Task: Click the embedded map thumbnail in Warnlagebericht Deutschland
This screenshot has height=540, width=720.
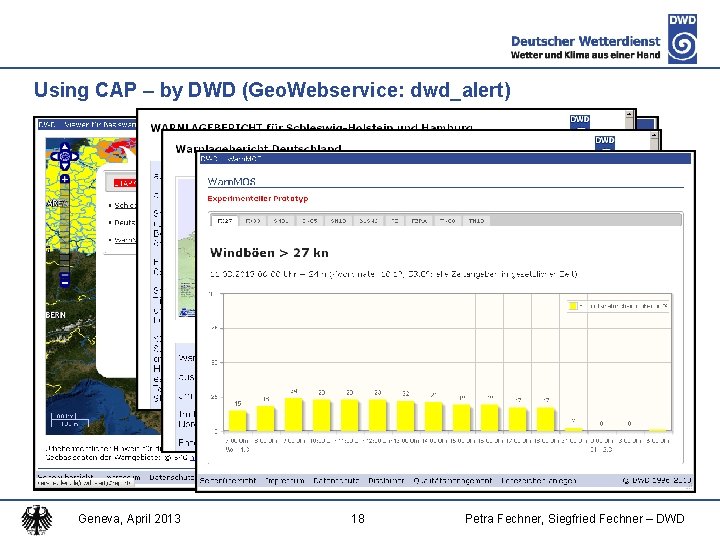Action: point(186,248)
